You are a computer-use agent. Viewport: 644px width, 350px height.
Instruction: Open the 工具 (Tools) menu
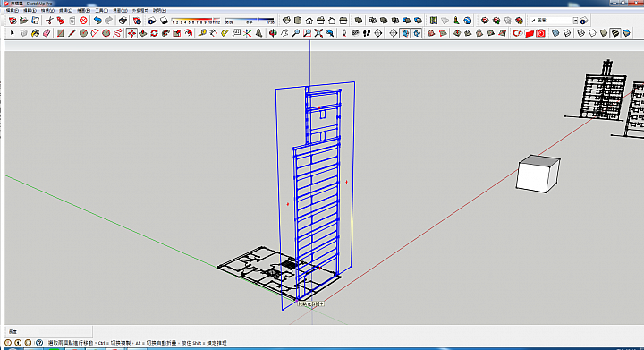pyautogui.click(x=101, y=10)
